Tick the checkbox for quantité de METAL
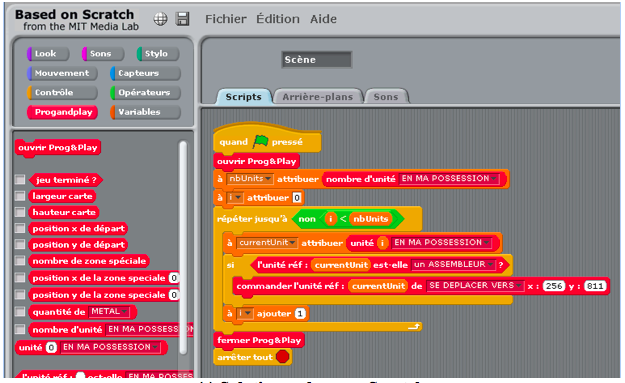This screenshot has width=625, height=383. tap(20, 312)
